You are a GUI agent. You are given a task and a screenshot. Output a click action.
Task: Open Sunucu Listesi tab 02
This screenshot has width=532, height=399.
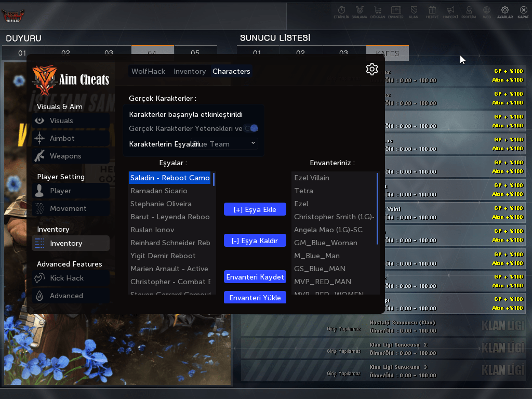[300, 51]
